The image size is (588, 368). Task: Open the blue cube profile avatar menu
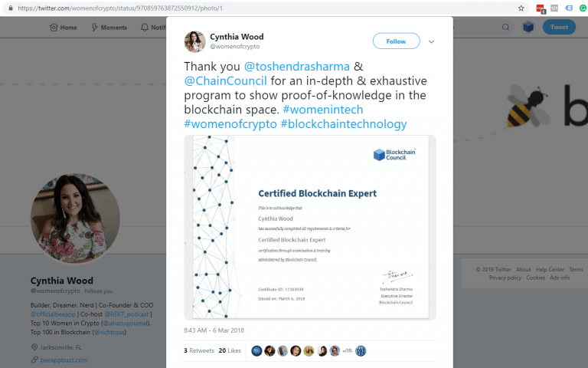(528, 27)
